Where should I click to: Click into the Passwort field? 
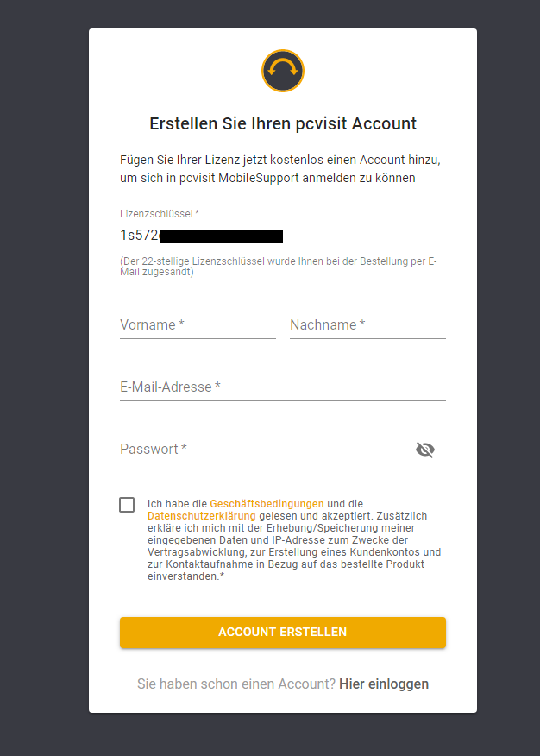[265, 450]
